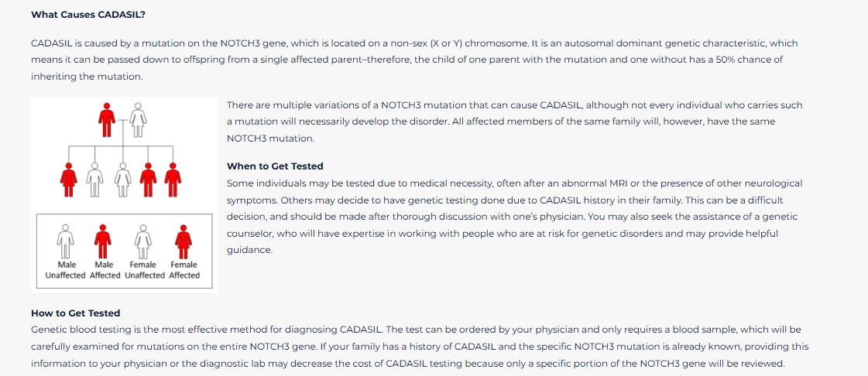Click the rightmost affected son figure
Screen dimensions: 868x376
(174, 177)
